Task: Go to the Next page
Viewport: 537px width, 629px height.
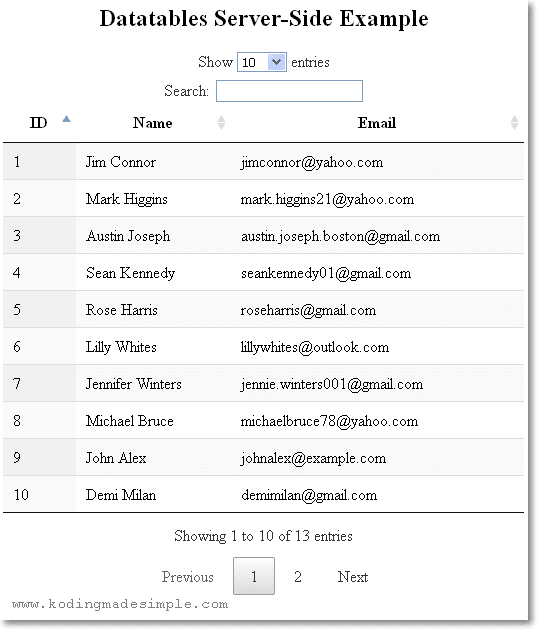Action: click(353, 577)
